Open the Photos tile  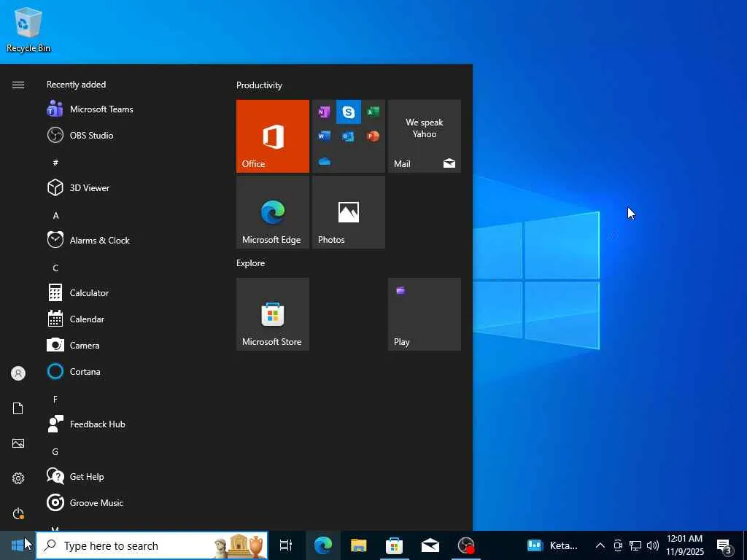click(x=348, y=212)
